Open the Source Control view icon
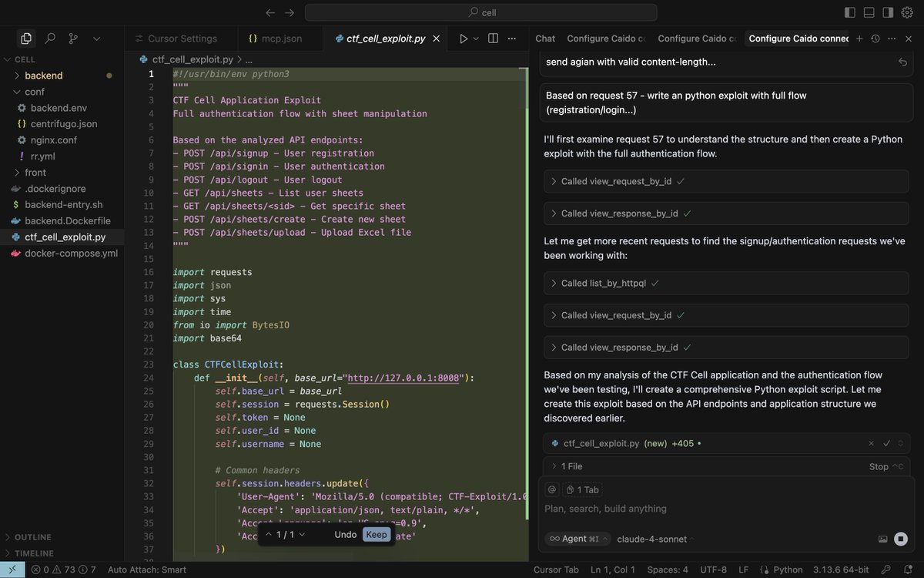 (73, 38)
